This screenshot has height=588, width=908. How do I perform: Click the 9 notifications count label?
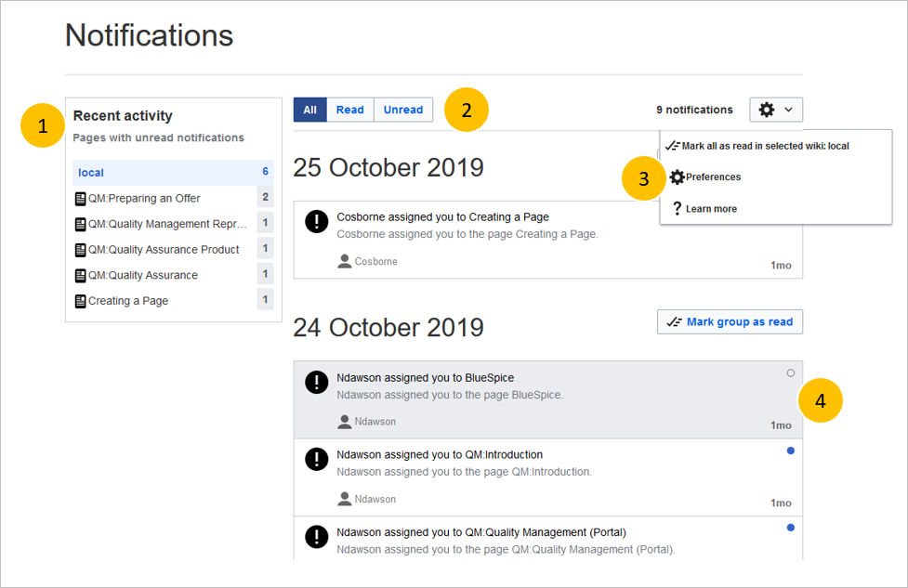694,110
